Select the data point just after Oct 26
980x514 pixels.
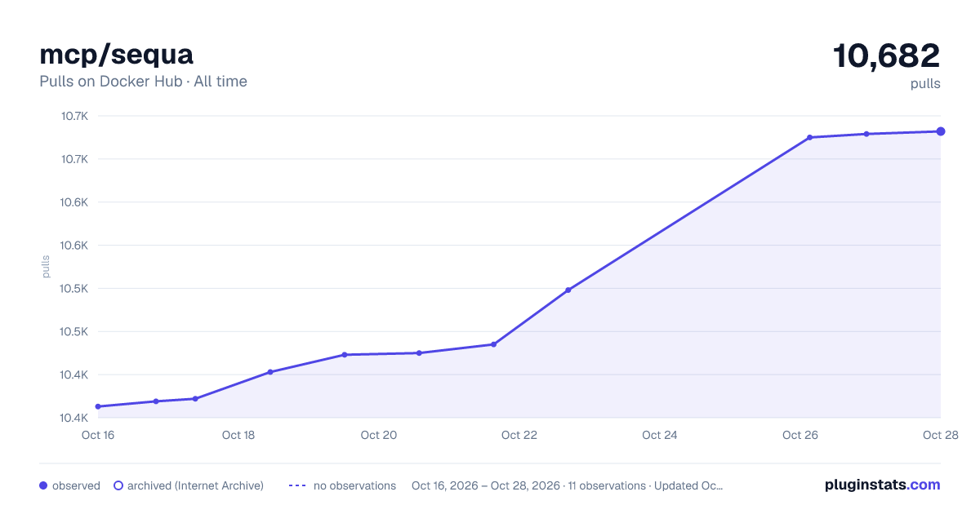(809, 137)
